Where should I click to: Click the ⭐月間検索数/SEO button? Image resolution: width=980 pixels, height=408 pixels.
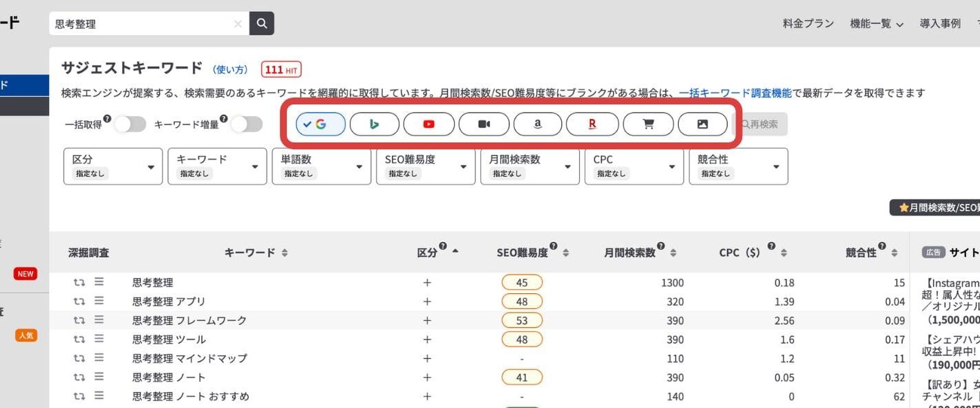click(934, 207)
